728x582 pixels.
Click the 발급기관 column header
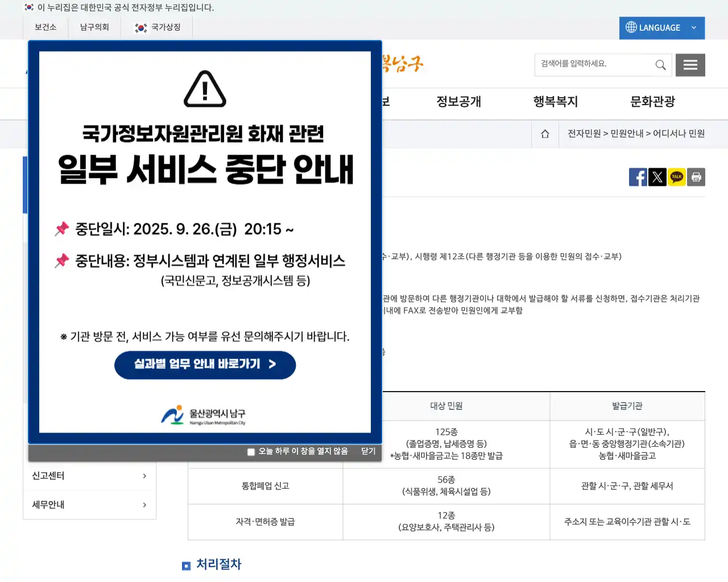click(627, 406)
